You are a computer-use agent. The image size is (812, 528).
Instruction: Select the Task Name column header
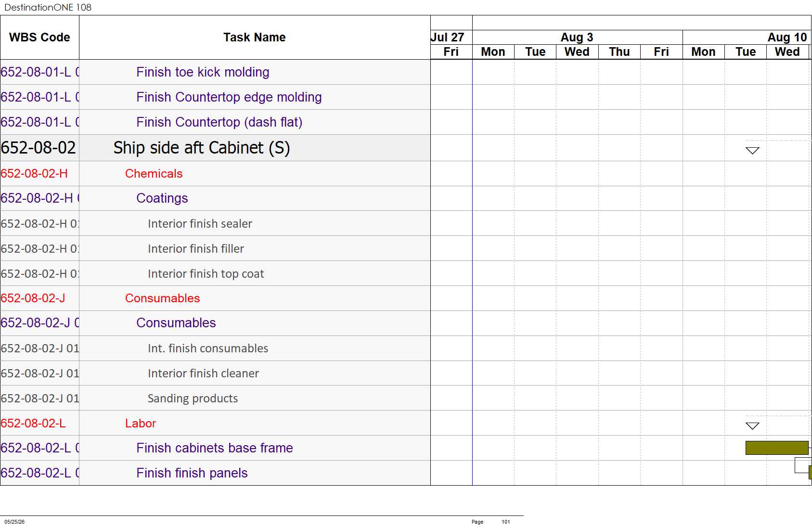(x=255, y=37)
